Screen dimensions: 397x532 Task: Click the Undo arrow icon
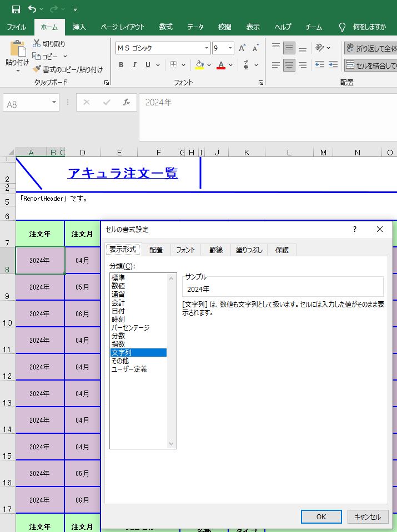click(x=32, y=9)
